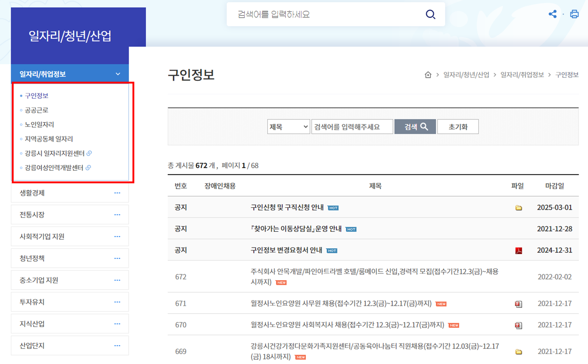Go home via breadcrumb house icon
Viewport: 588px width, 364px height.
point(428,75)
